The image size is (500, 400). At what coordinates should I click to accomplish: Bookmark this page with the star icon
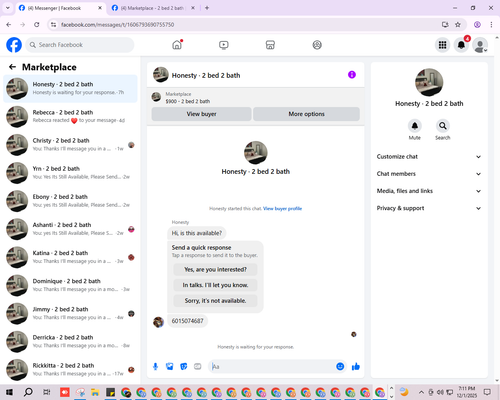pyautogui.click(x=458, y=24)
